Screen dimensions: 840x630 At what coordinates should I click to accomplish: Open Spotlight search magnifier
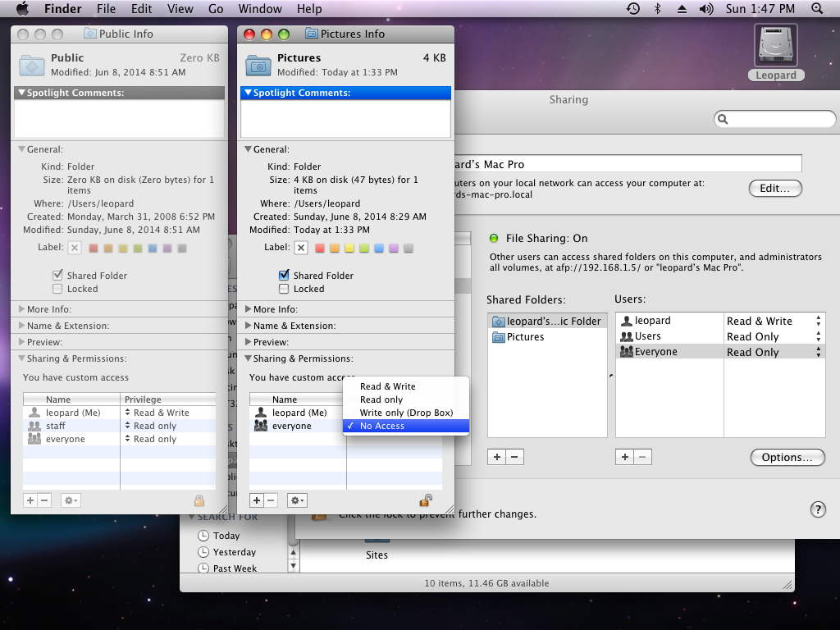point(817,8)
